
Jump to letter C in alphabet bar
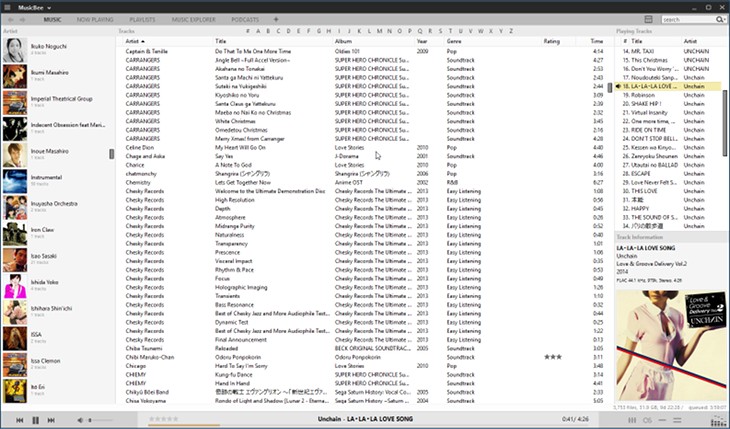[278, 31]
